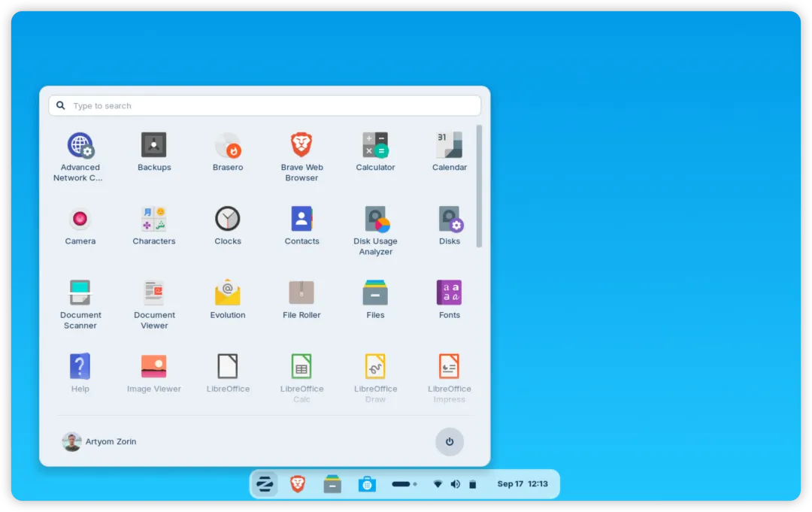Open the Files app in the grid
This screenshot has height=512, width=812.
(x=375, y=299)
